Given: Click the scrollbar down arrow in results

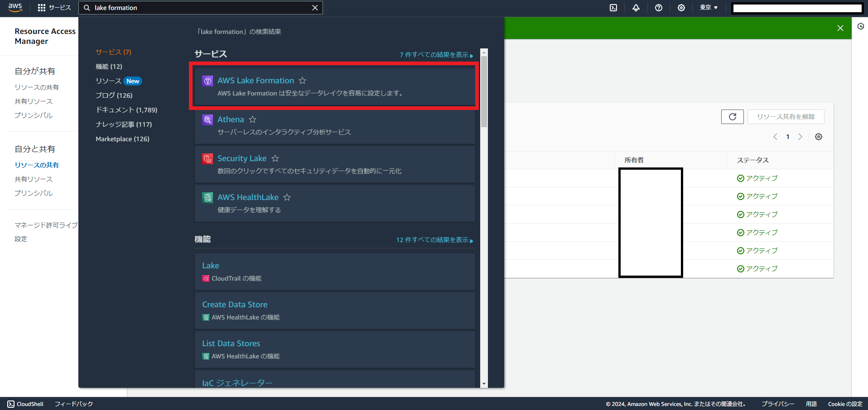Looking at the screenshot, I should pyautogui.click(x=484, y=384).
